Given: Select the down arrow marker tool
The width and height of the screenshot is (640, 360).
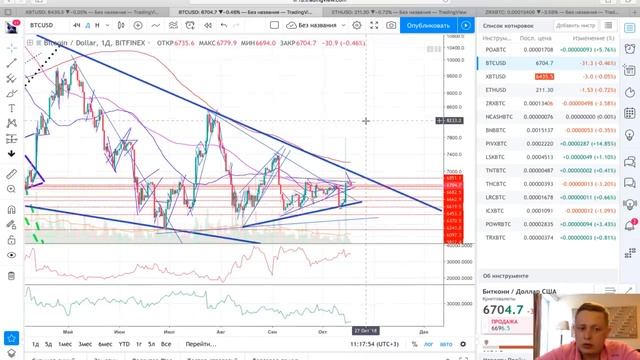Looking at the screenshot, I should coord(11,154).
